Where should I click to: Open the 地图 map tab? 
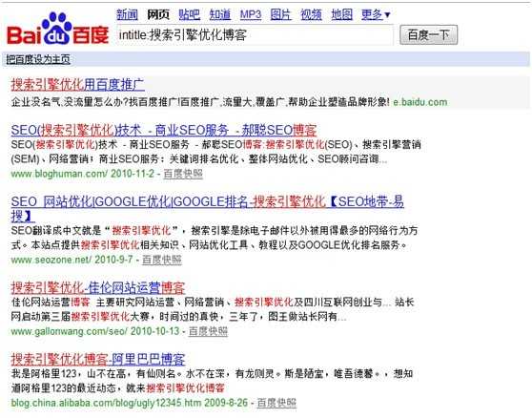point(341,14)
